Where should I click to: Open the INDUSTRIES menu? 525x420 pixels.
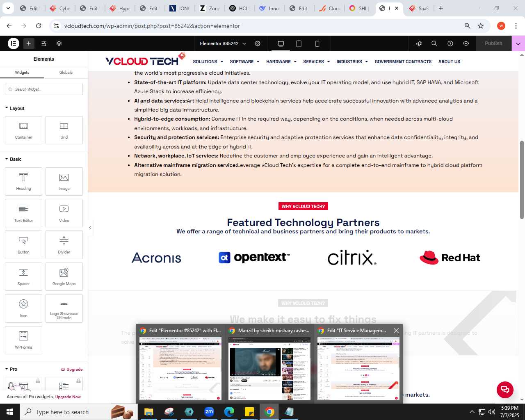tap(352, 62)
